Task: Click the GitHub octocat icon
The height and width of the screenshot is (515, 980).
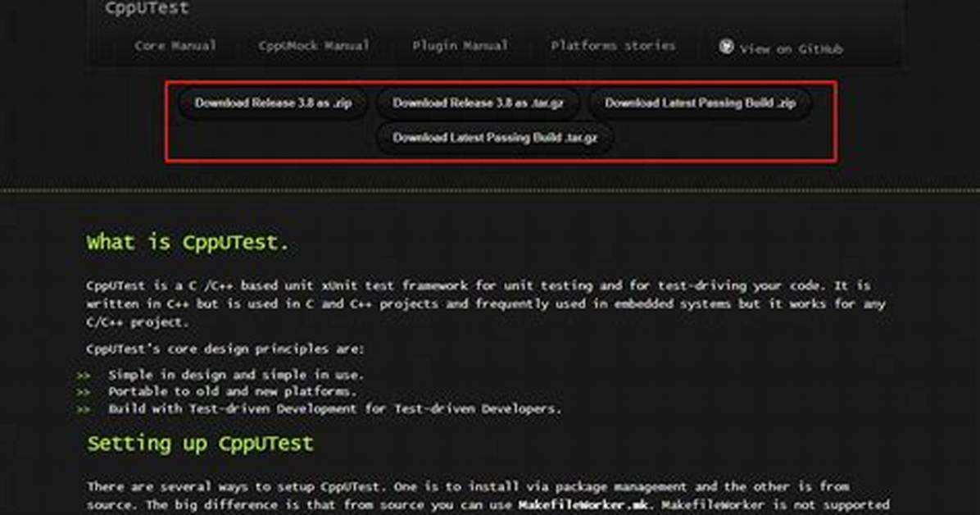Action: pyautogui.click(x=726, y=46)
